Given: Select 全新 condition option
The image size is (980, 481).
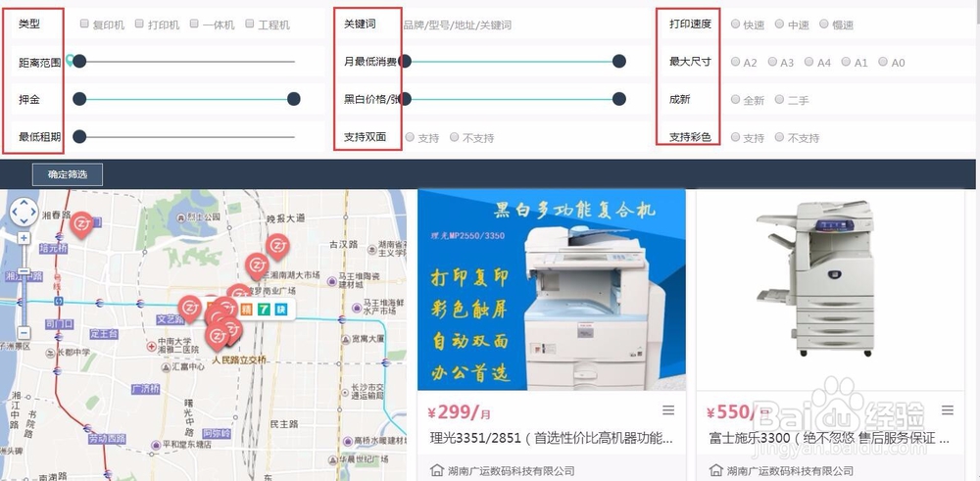Looking at the screenshot, I should click(x=736, y=99).
